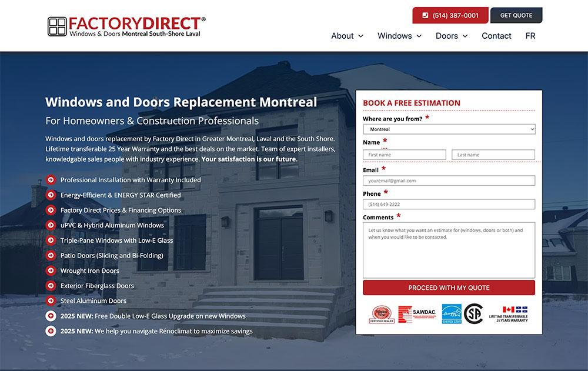Click the arrow icon beside Energy-Efficient & ENERGY STAR
Screen dimensions: 588x371
tap(51, 195)
